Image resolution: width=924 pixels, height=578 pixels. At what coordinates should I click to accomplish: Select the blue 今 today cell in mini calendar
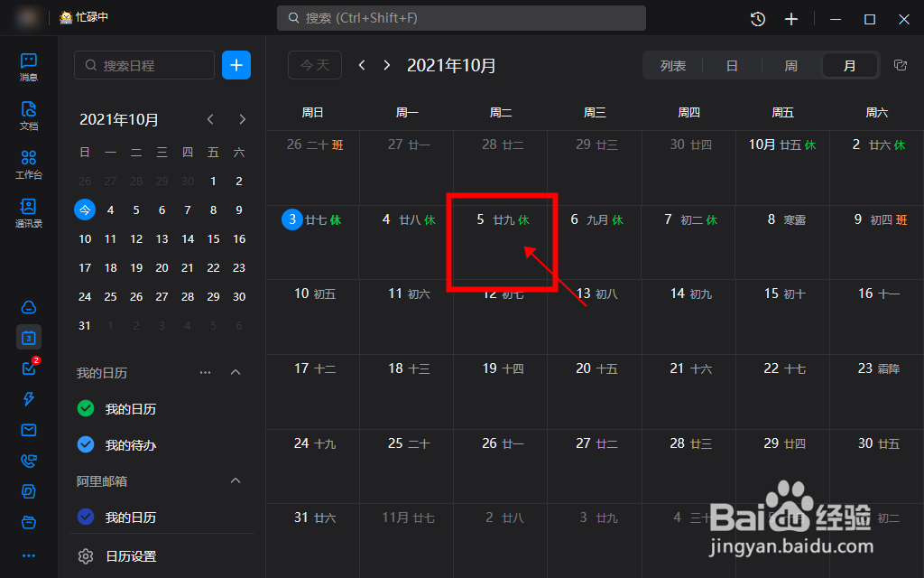tap(85, 210)
